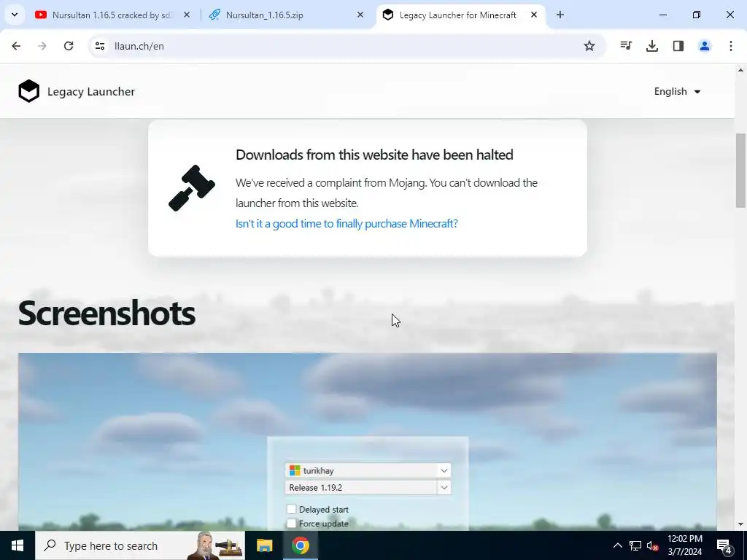Select Legacy Launcher for Minecraft tab

click(x=461, y=15)
